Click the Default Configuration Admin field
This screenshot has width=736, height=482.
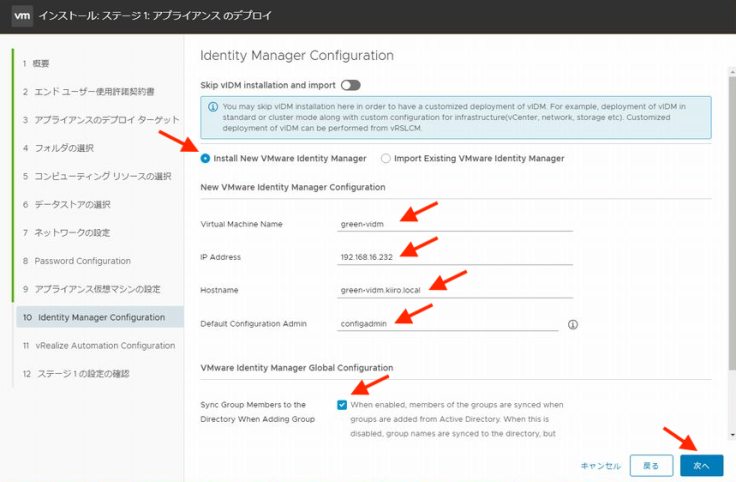tap(447, 323)
